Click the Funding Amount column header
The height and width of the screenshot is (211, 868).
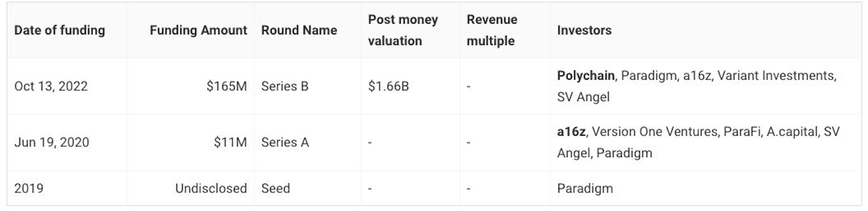pyautogui.click(x=198, y=30)
